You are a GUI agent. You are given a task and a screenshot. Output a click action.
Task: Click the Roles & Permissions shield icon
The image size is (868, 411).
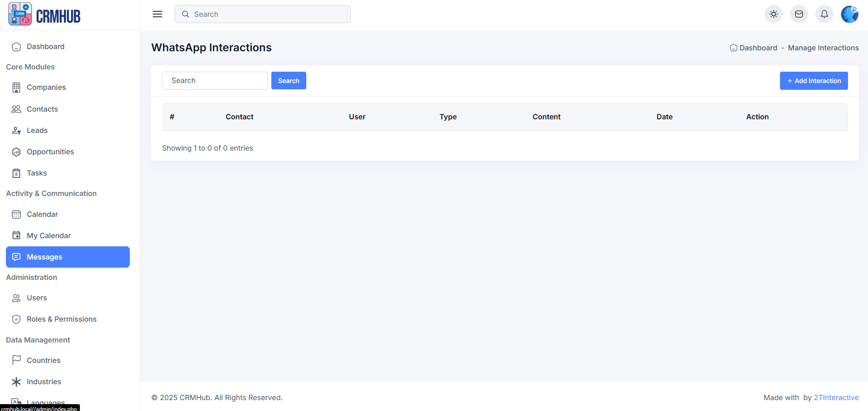click(16, 319)
